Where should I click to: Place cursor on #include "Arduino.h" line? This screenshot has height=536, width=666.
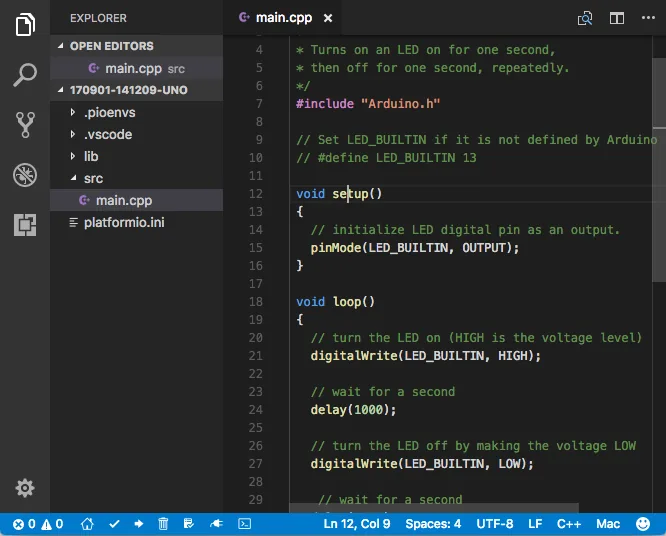(x=368, y=104)
